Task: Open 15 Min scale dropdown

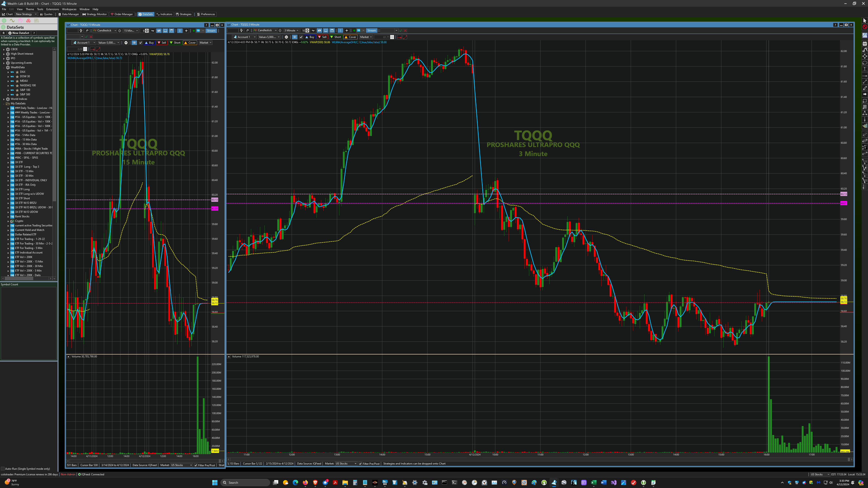Action: [131, 31]
